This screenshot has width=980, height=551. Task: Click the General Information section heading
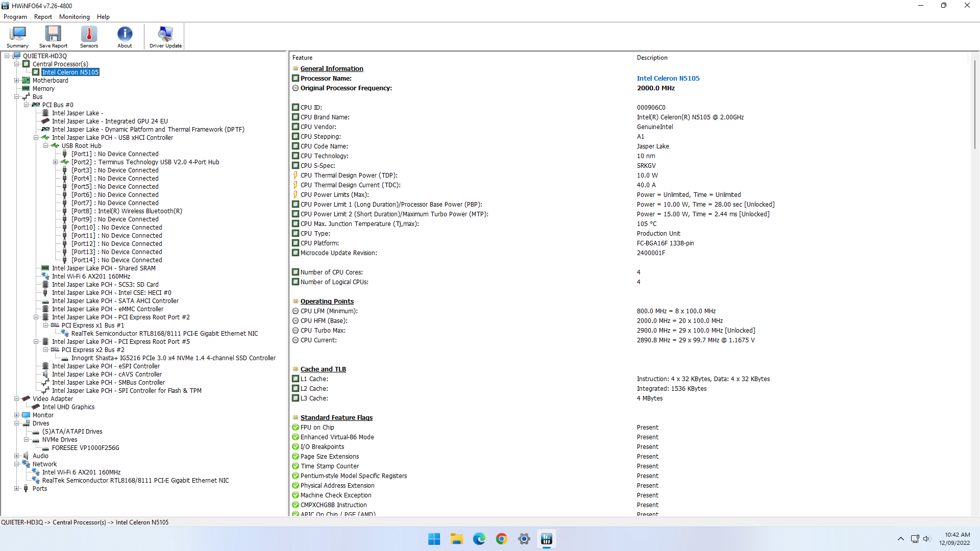[x=332, y=68]
